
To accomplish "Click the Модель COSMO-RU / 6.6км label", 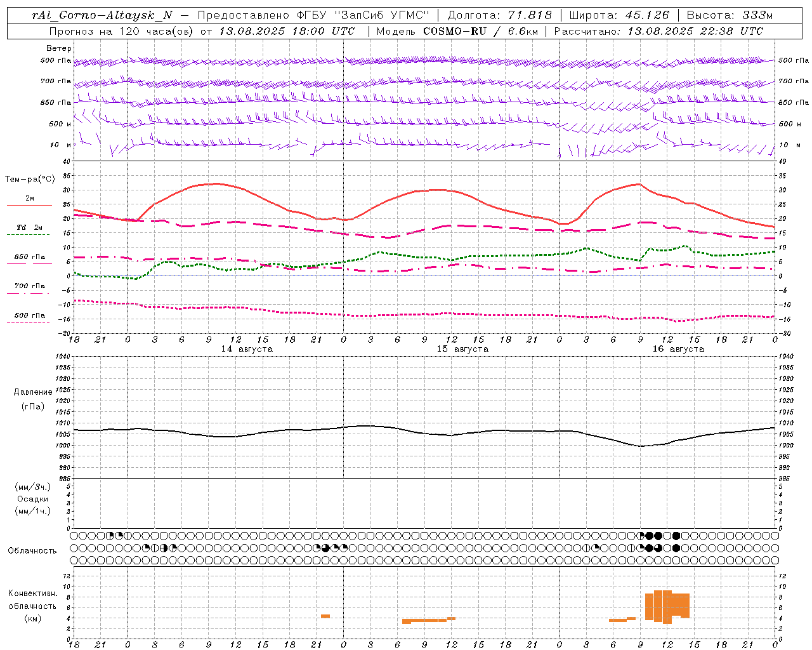I will (x=457, y=31).
